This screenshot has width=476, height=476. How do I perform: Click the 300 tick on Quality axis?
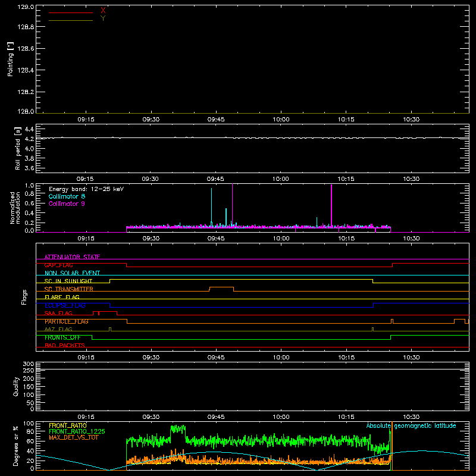[28, 364]
